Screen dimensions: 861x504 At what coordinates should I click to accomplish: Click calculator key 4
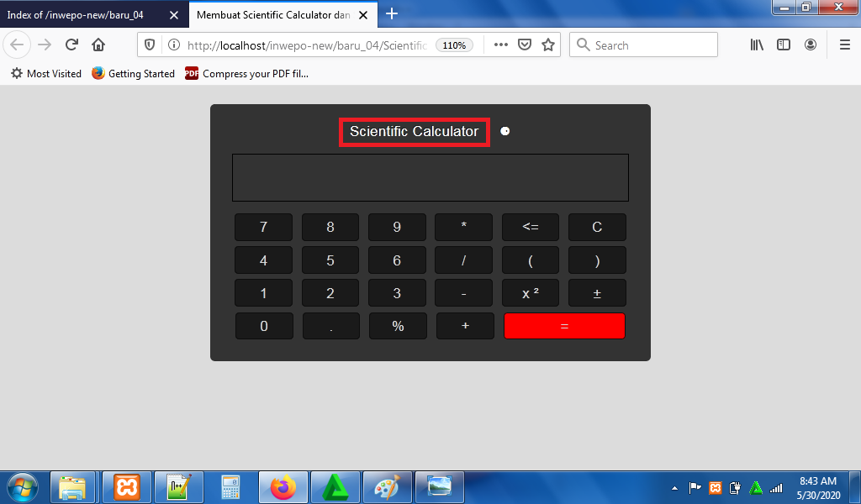(x=263, y=260)
